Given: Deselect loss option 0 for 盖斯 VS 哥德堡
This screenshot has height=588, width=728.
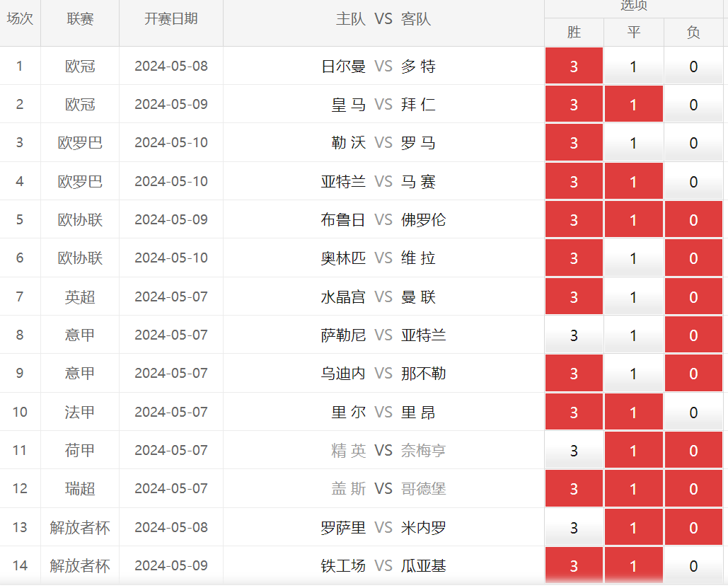Looking at the screenshot, I should pos(693,488).
